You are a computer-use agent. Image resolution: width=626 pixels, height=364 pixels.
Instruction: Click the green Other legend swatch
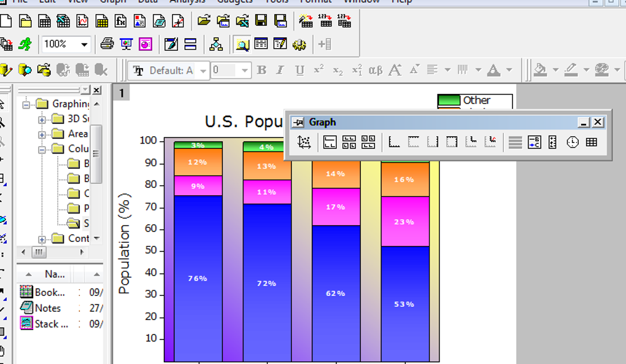click(449, 100)
